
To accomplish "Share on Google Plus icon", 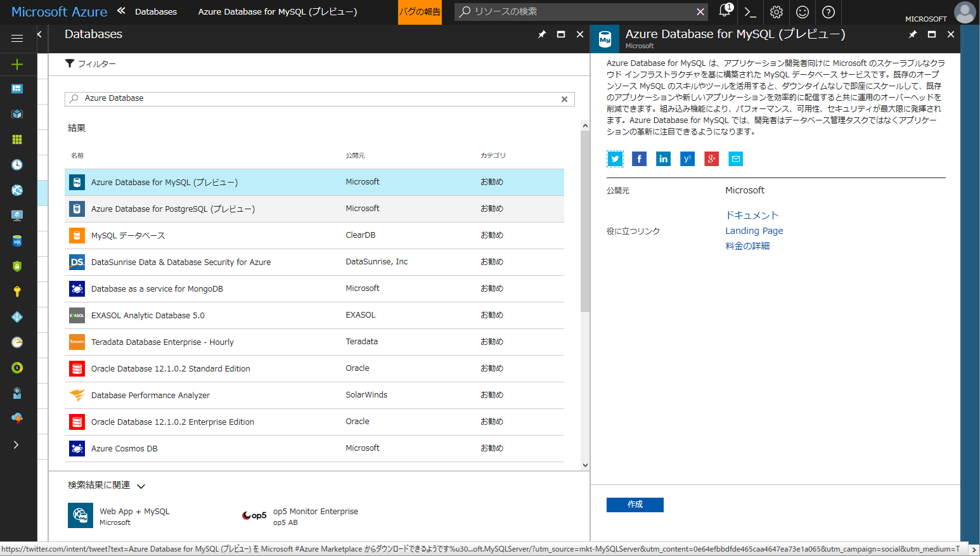I will [711, 159].
